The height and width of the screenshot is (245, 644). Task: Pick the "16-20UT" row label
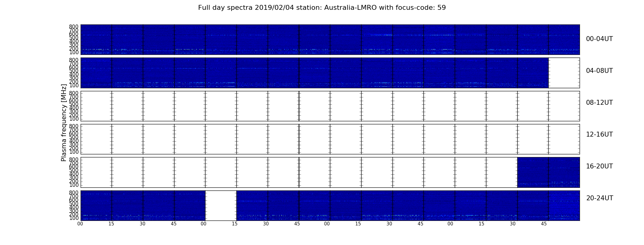[x=599, y=166]
